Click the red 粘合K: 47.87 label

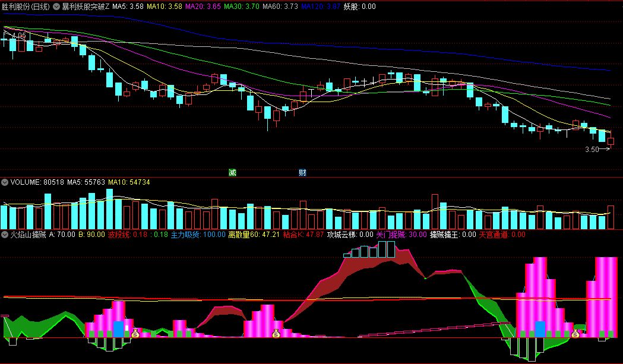tap(303, 235)
